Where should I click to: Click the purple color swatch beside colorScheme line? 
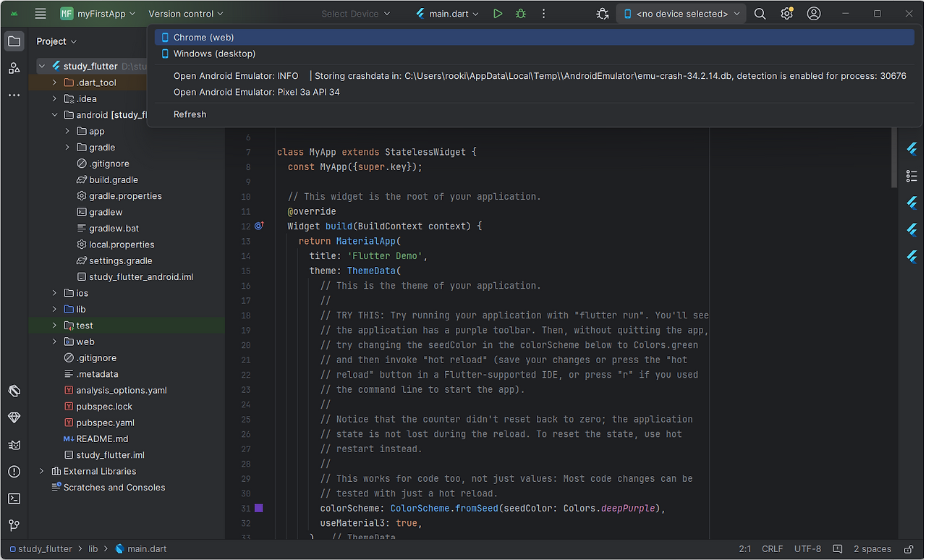tap(260, 509)
